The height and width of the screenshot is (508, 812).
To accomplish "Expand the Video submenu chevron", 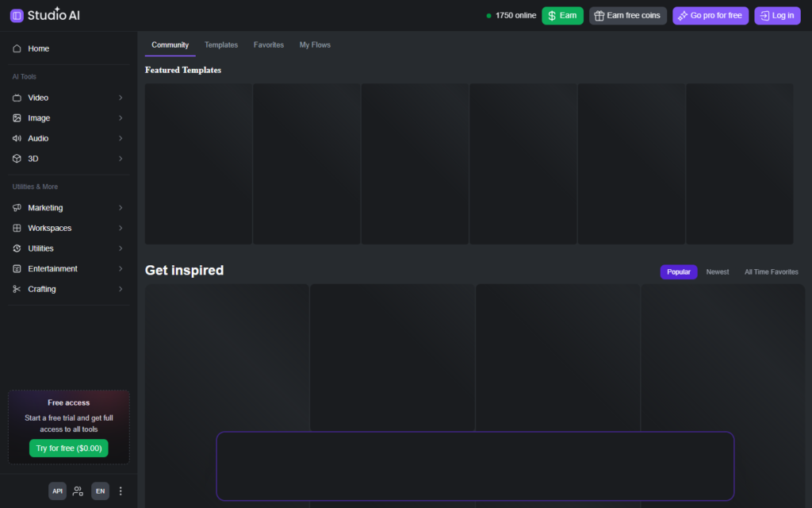I will [x=121, y=98].
